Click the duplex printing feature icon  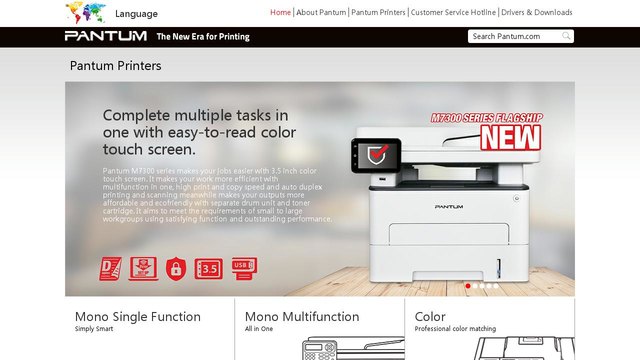[x=110, y=269]
